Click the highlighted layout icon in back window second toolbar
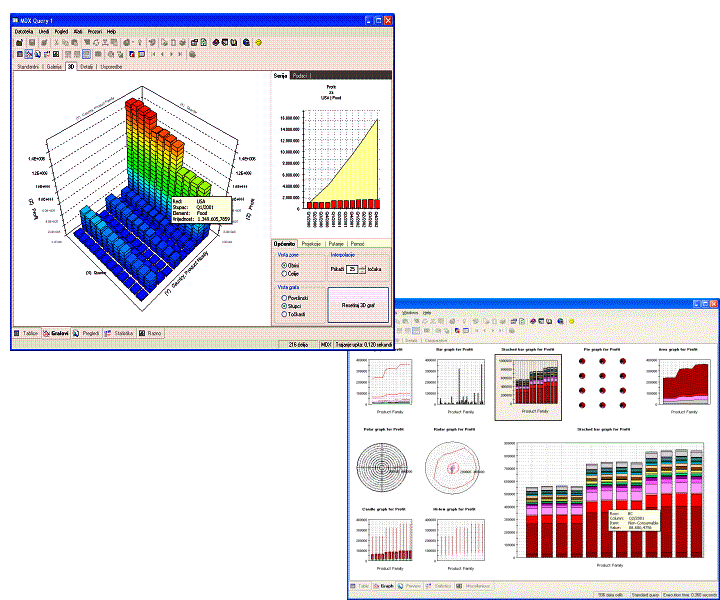Image resolution: width=720 pixels, height=600 pixels. (x=416, y=331)
